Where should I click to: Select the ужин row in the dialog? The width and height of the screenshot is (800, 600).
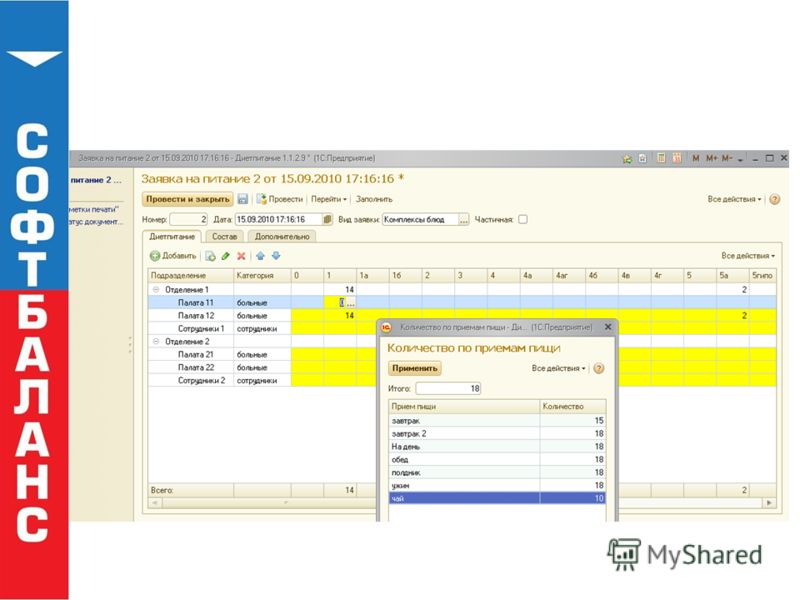497,485
